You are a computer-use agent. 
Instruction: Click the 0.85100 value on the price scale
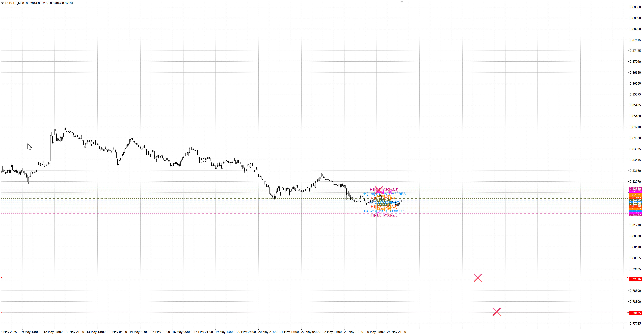coord(635,116)
